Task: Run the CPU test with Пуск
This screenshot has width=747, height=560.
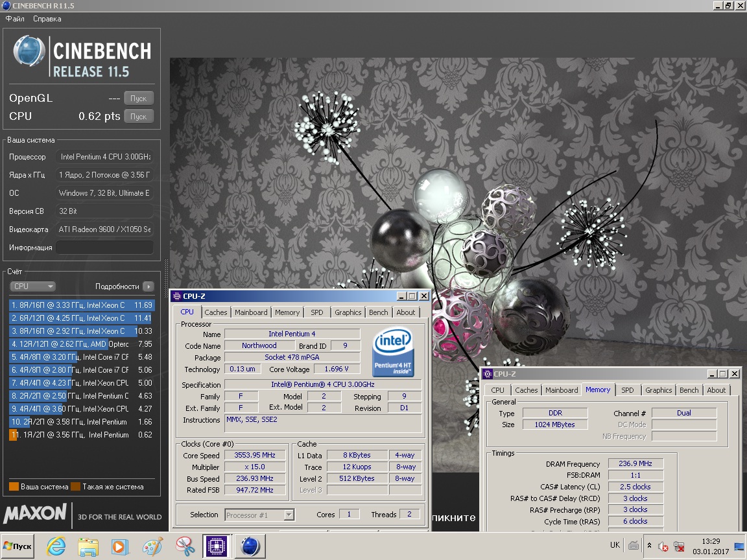Action: click(139, 116)
